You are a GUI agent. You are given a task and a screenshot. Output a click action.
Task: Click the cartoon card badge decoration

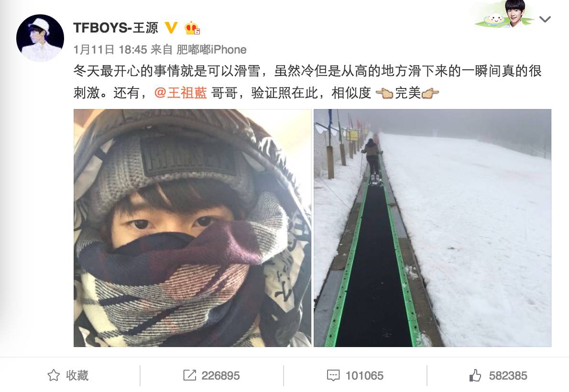click(x=505, y=14)
